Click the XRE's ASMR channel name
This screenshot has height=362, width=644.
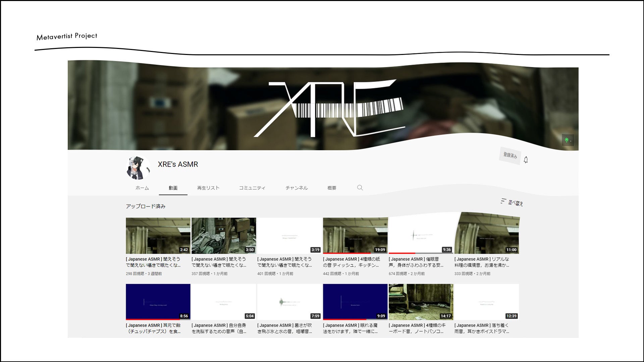(178, 164)
